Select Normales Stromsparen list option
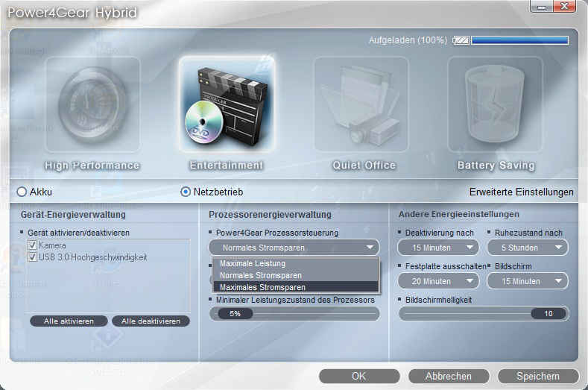The image size is (588, 390). [x=296, y=275]
